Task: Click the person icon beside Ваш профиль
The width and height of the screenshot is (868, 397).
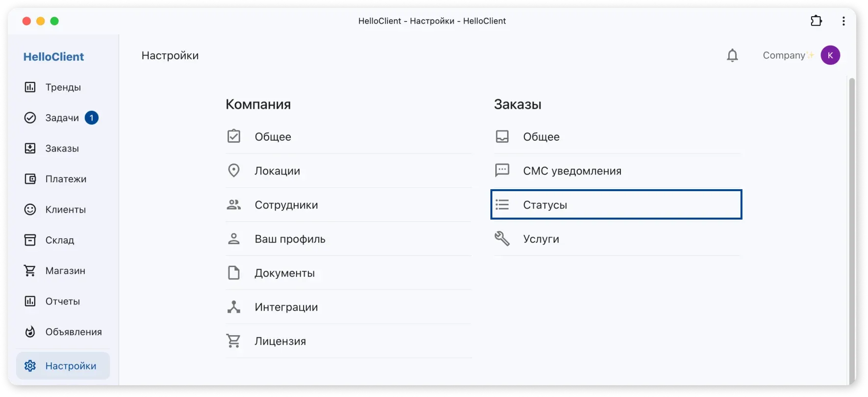Action: [x=234, y=239]
